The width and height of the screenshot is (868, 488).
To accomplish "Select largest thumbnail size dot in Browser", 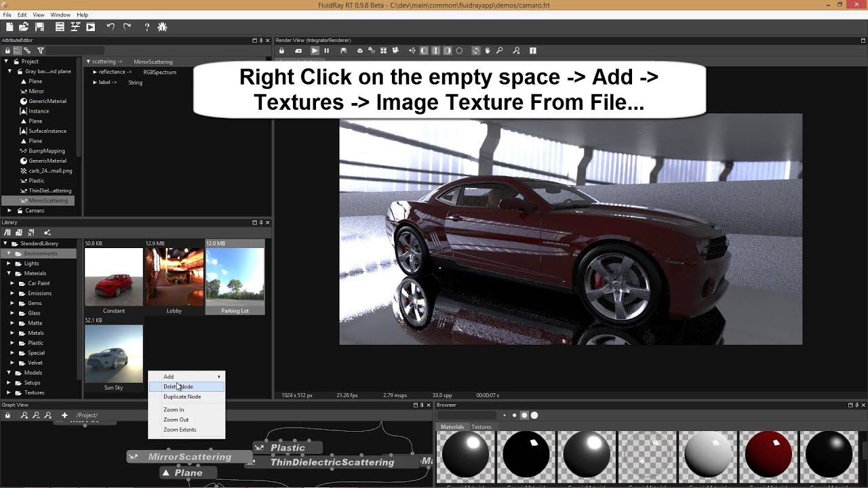I will coord(534,415).
